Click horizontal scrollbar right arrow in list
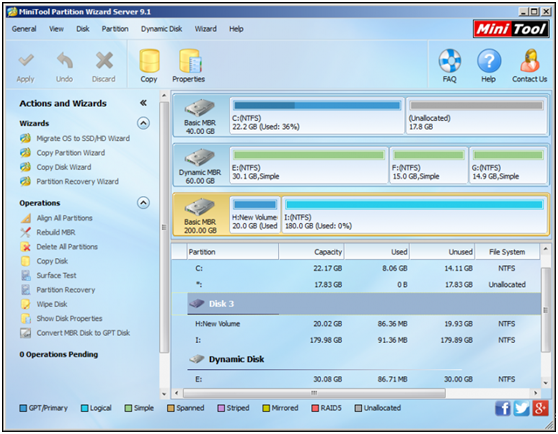This screenshot has height=434, width=558. [535, 393]
